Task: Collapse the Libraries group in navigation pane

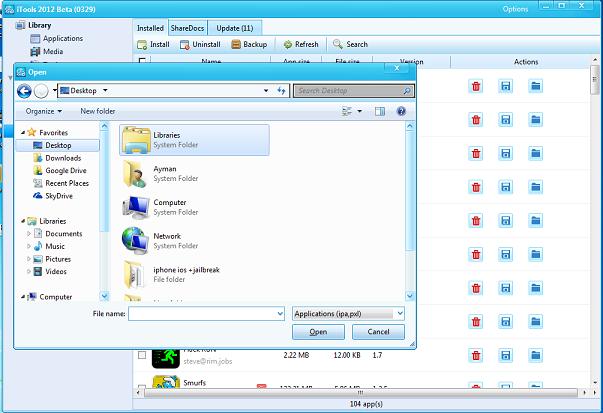Action: click(x=23, y=221)
